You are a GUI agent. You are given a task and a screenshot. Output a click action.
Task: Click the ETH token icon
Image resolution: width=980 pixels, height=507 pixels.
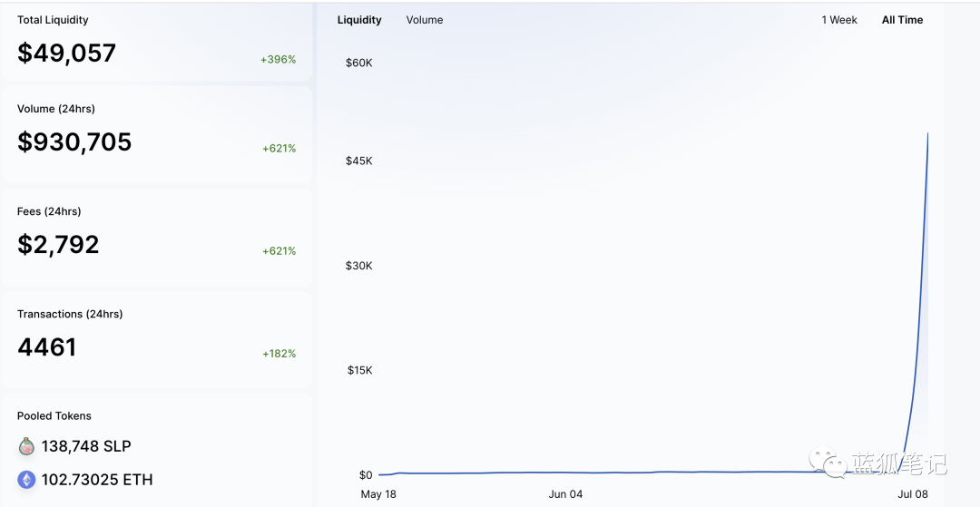27,480
